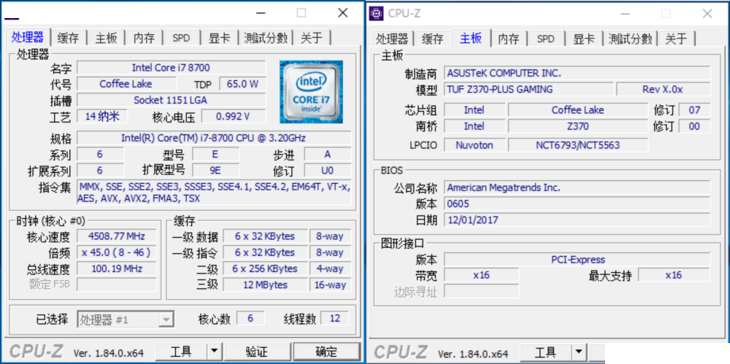This screenshot has width=730, height=364.
Task: Click the L3 cache value 12 MBytes
Action: [265, 285]
